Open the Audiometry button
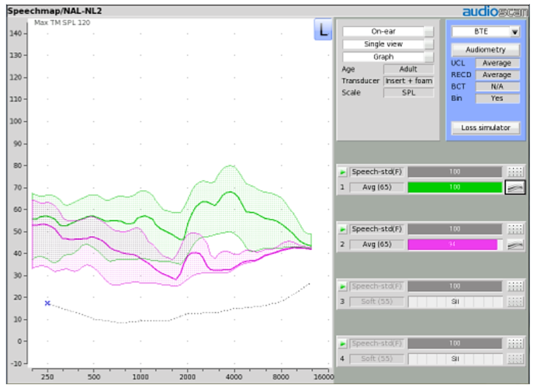This screenshot has height=392, width=537. [x=486, y=50]
